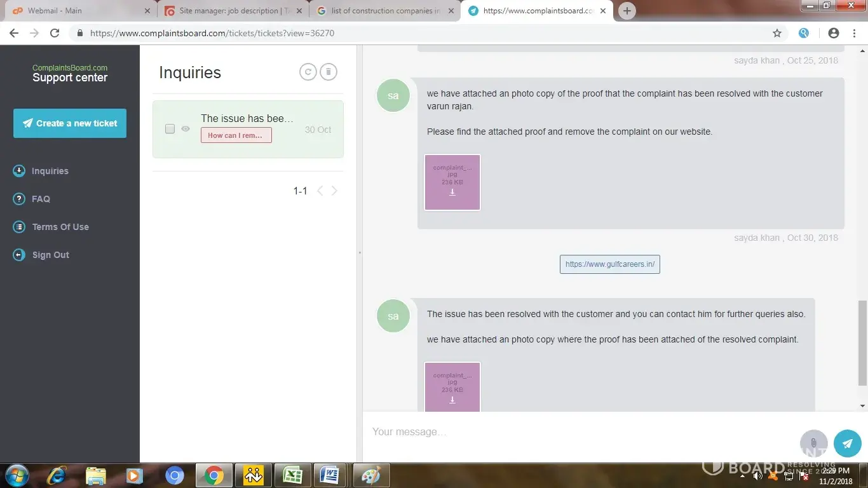
Task: Click the address bar URL
Action: point(212,33)
